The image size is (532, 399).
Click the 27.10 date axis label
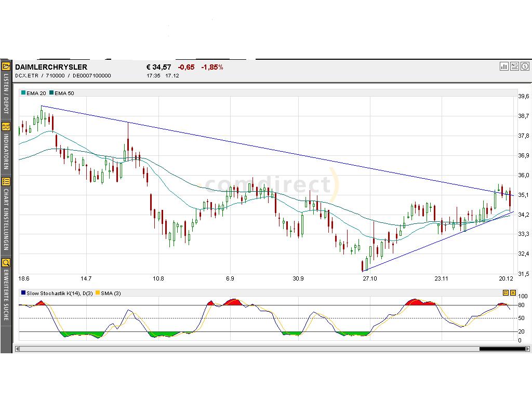[x=370, y=278]
